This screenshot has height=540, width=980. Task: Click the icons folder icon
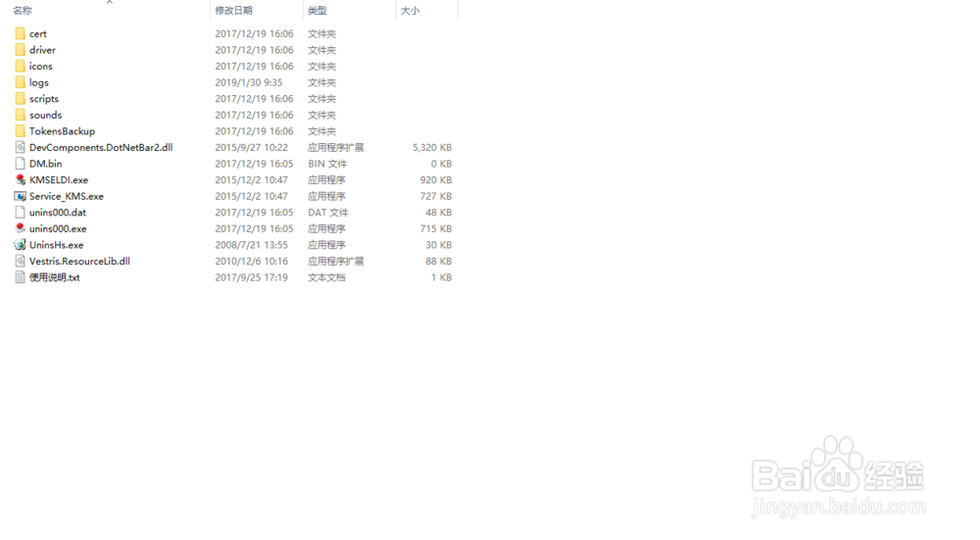point(20,66)
